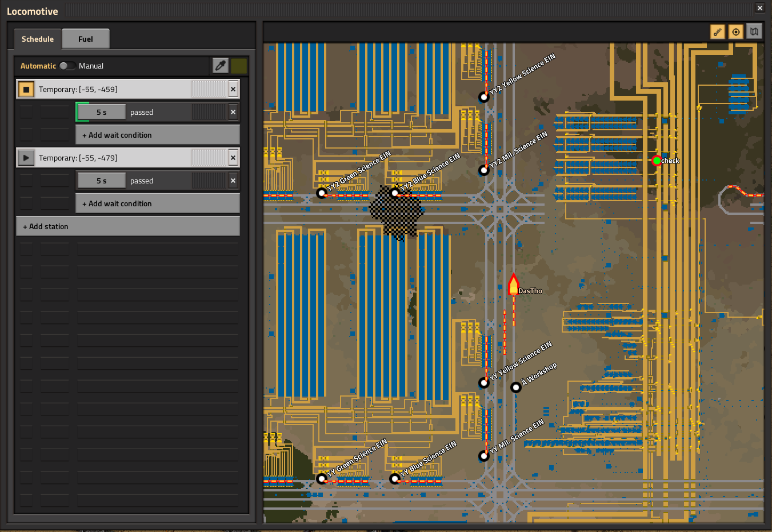Select YY2 Green Science EIN station marker
772x532 pixels.
322,193
